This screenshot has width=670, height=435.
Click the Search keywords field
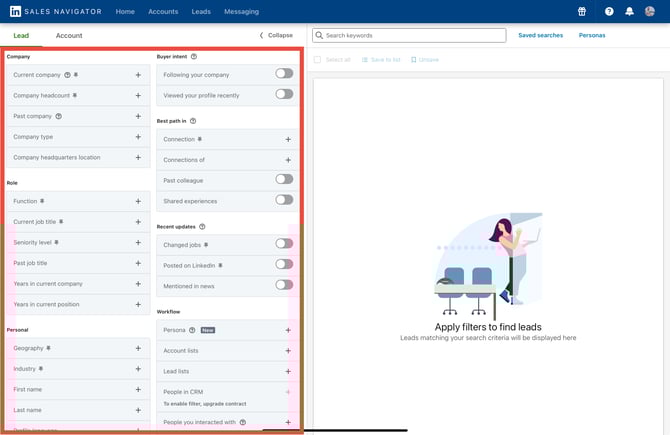coord(410,35)
